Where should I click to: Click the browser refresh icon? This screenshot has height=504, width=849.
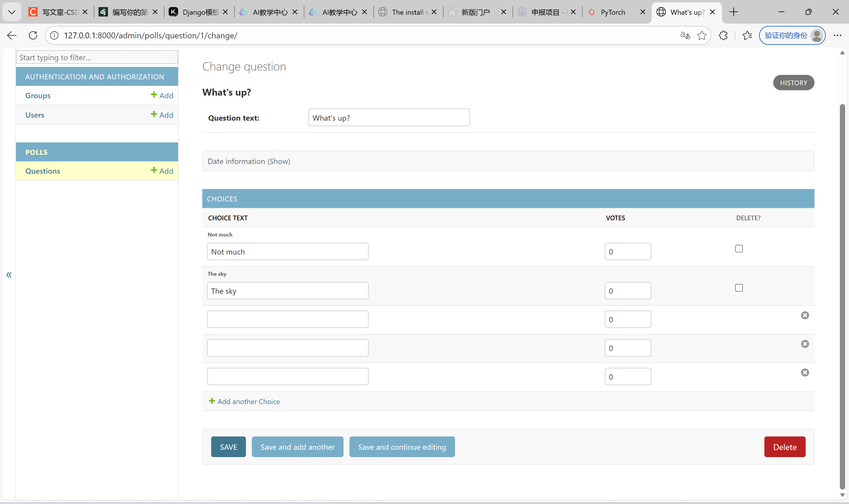coord(33,35)
